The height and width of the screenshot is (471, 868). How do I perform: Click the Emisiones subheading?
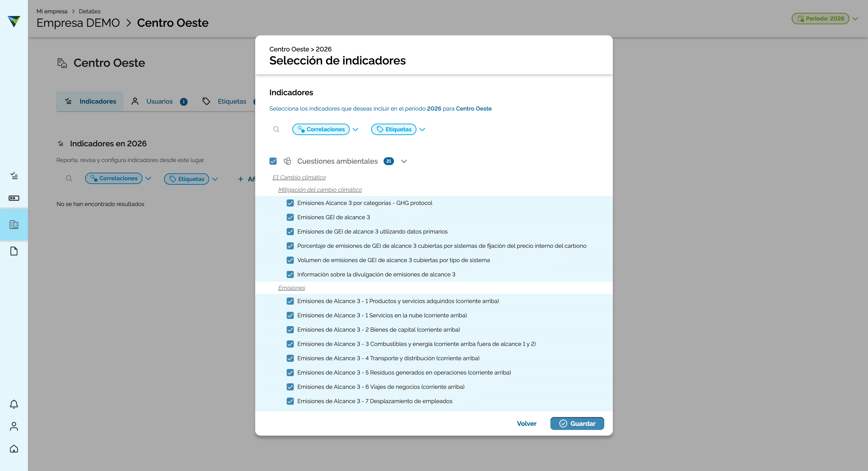pyautogui.click(x=291, y=288)
